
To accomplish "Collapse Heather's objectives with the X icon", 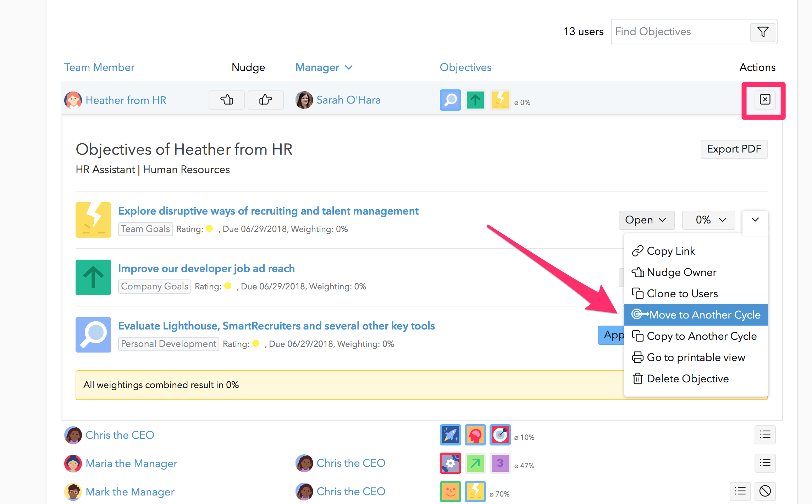I will 765,100.
